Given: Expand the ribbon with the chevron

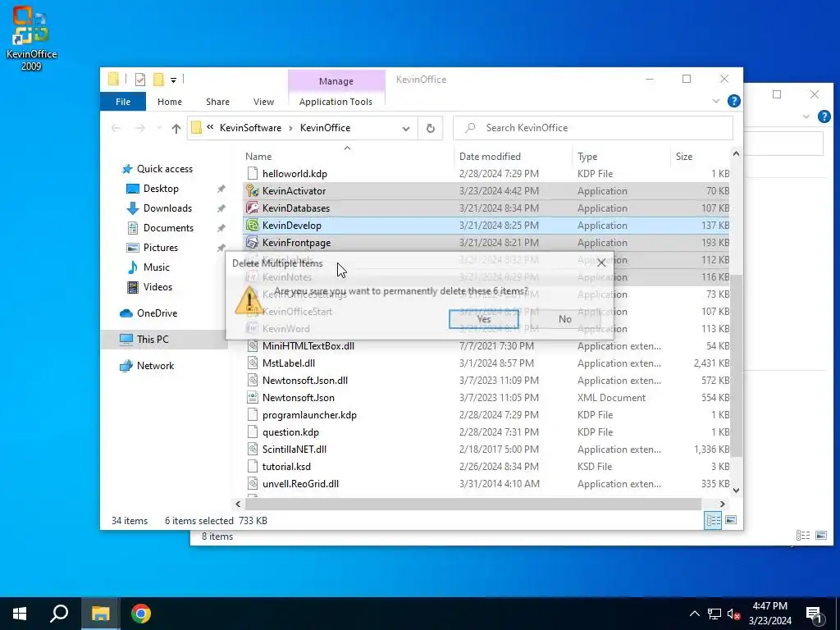Looking at the screenshot, I should tap(715, 101).
